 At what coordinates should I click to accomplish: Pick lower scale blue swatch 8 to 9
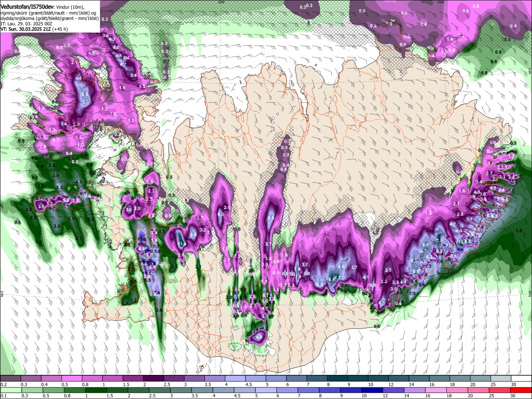[330, 390]
